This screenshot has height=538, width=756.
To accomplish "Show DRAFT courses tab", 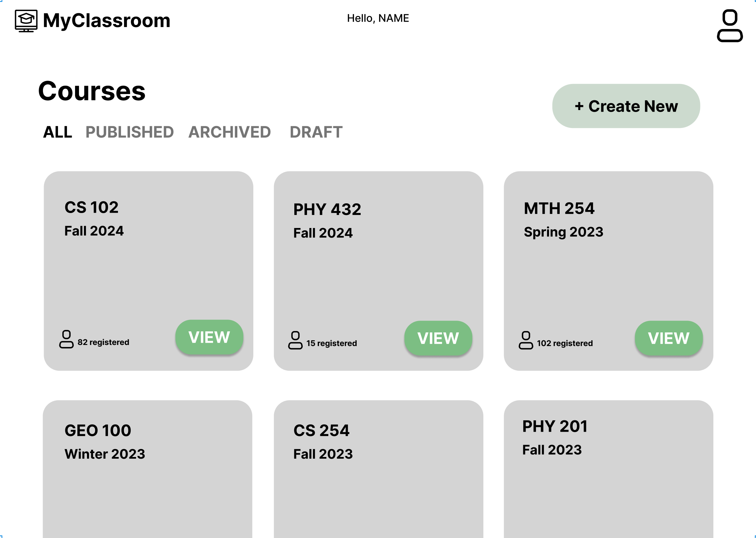I will [x=316, y=132].
